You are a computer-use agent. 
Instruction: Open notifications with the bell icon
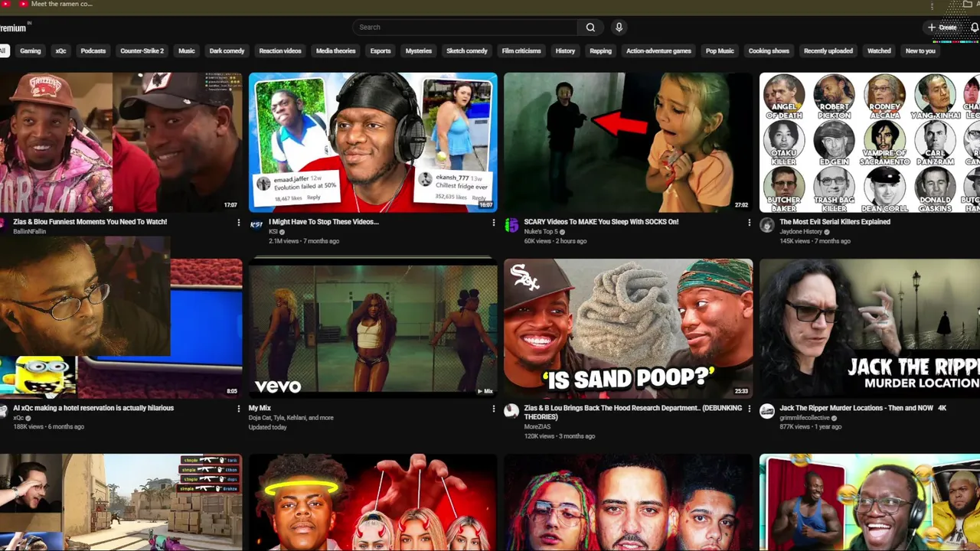975,28
